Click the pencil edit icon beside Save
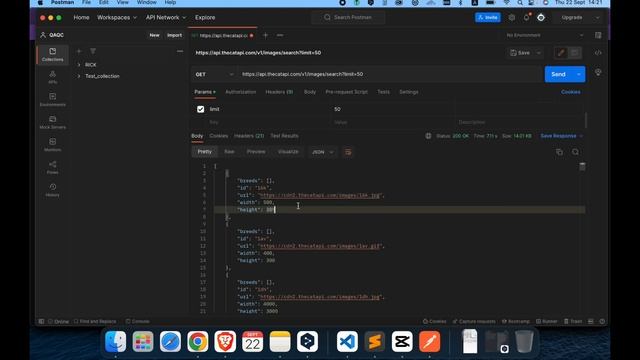The width and height of the screenshot is (640, 360). [x=561, y=53]
